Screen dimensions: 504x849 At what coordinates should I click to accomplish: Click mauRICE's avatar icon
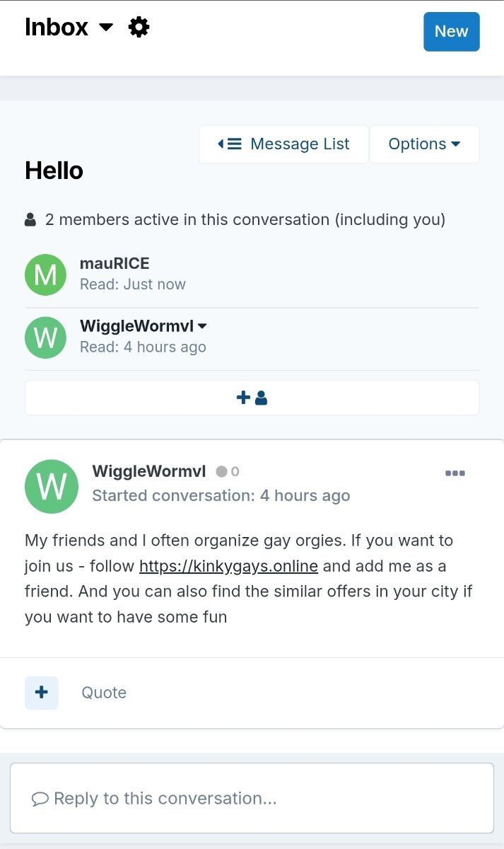[45, 275]
